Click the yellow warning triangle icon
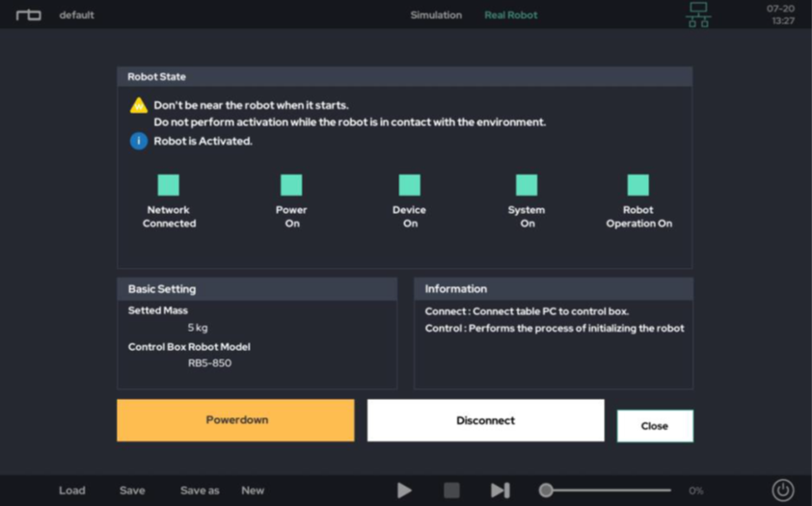 pyautogui.click(x=139, y=105)
